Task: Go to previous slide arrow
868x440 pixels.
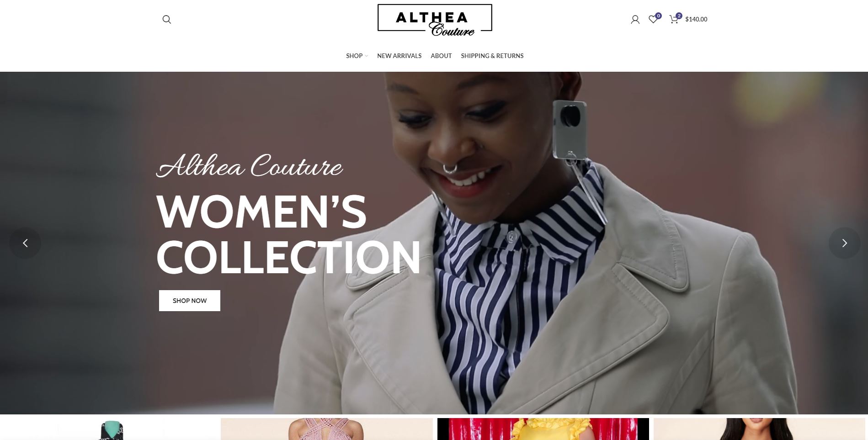Action: pyautogui.click(x=25, y=243)
